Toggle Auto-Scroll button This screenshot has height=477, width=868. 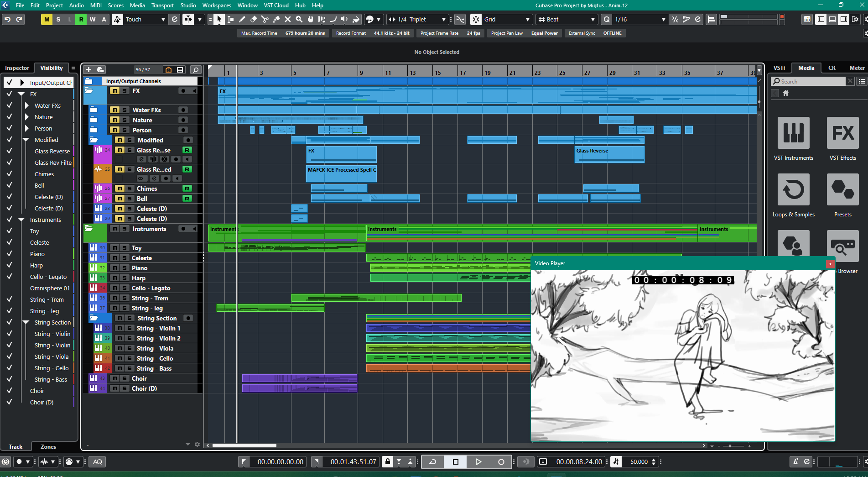tap(188, 19)
